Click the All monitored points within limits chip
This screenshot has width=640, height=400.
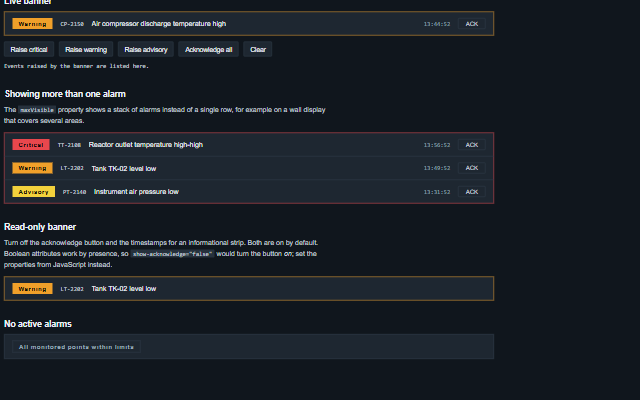pyautogui.click(x=76, y=347)
